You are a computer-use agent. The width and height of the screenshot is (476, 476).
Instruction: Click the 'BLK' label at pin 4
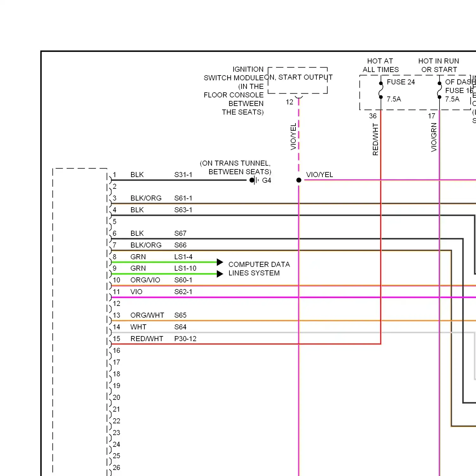point(137,210)
